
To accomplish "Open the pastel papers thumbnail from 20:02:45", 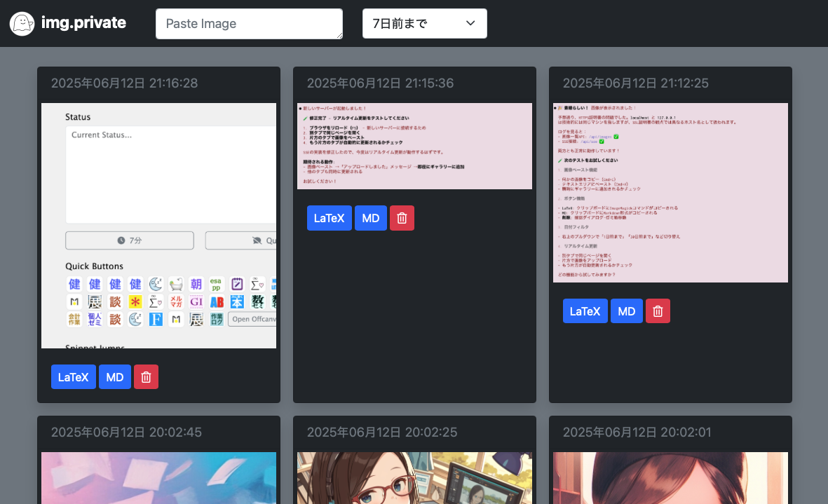I will [158, 477].
